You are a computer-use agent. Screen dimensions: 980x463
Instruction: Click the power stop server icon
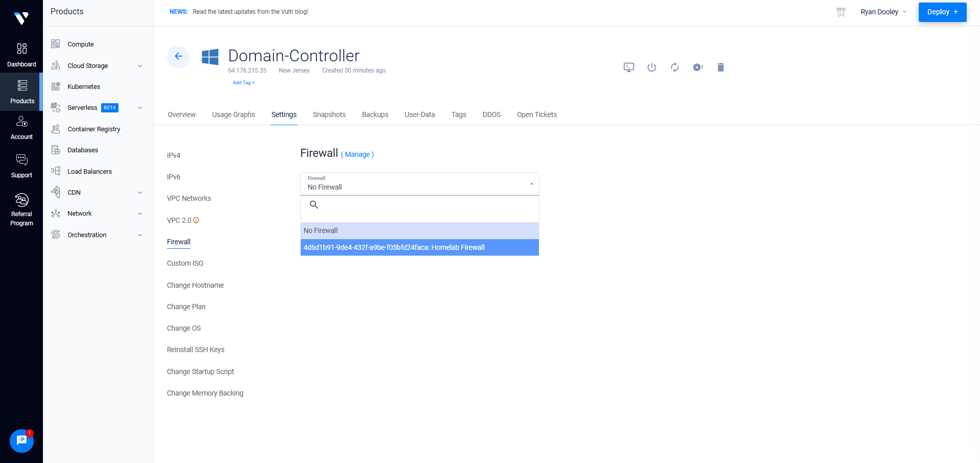click(x=652, y=67)
